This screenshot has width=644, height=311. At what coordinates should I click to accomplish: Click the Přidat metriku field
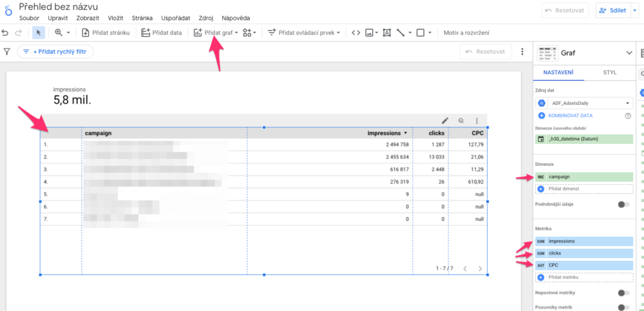(584, 277)
